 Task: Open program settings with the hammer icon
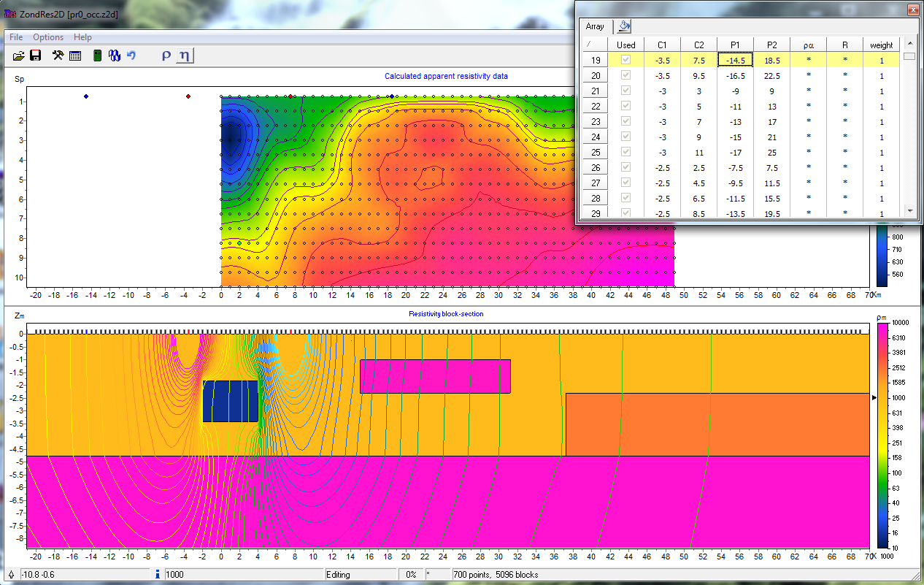(58, 56)
